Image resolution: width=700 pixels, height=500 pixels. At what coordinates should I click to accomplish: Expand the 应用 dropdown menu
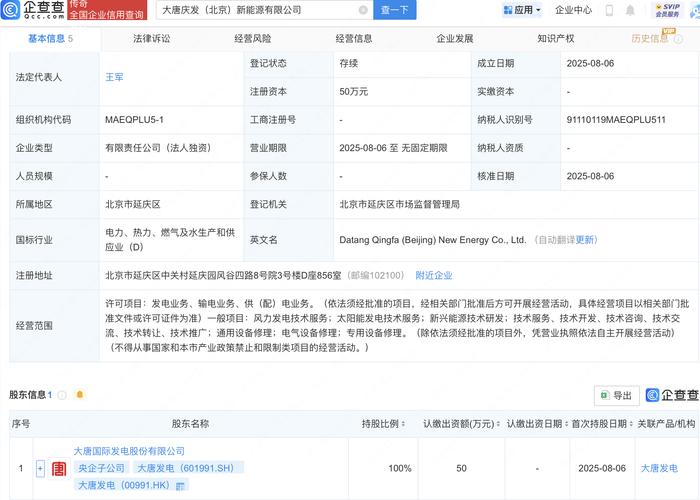tap(522, 10)
